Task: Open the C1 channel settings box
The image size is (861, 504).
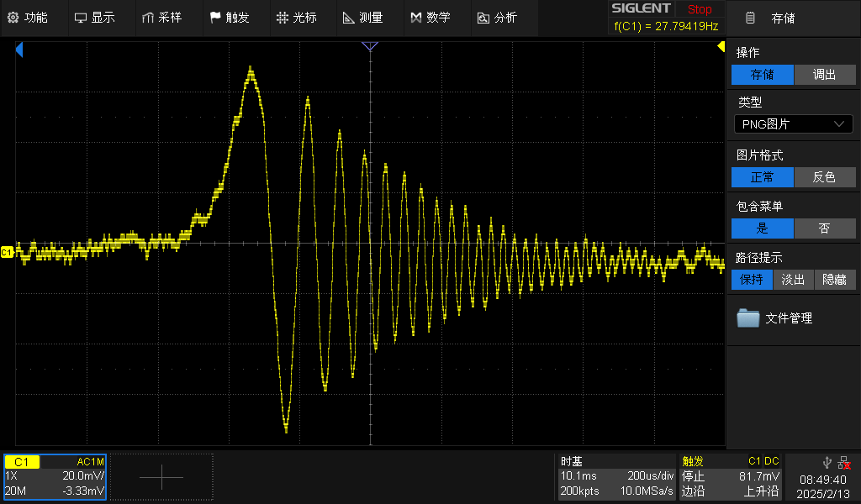Action: 55,476
